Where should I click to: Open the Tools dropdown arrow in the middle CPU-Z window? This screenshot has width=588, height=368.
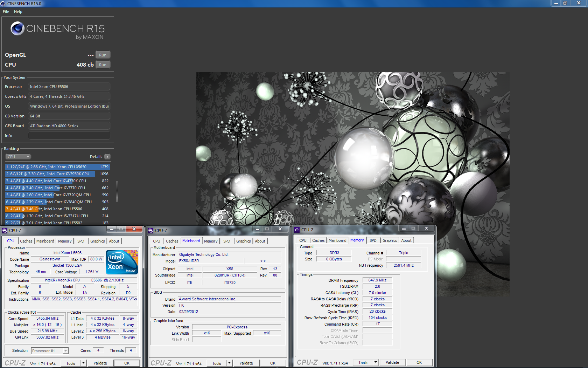pyautogui.click(x=229, y=363)
